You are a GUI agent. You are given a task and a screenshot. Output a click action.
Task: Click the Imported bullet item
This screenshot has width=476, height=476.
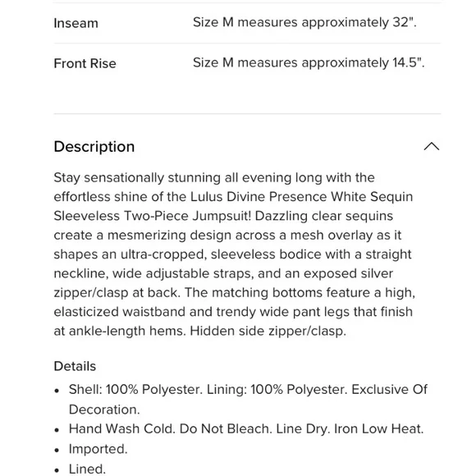coord(98,449)
